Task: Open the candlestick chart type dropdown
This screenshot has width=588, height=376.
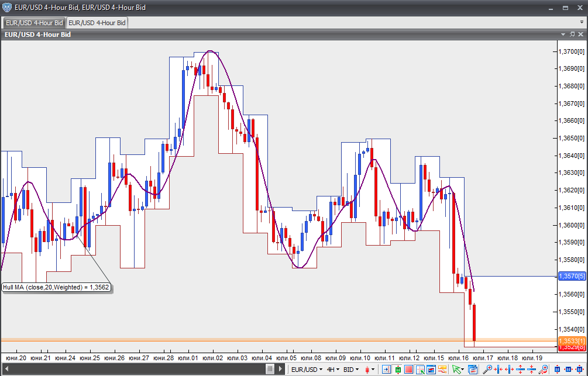Action: [x=370, y=370]
